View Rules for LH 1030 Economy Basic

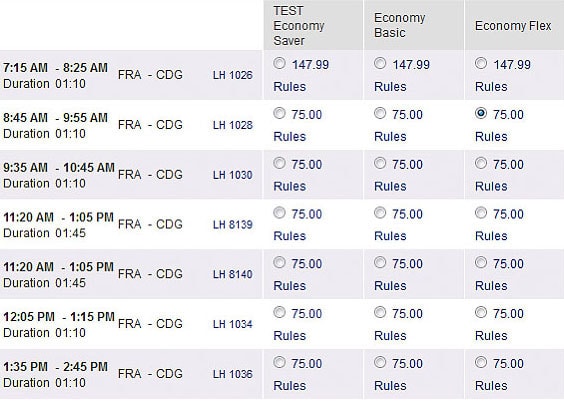(390, 186)
